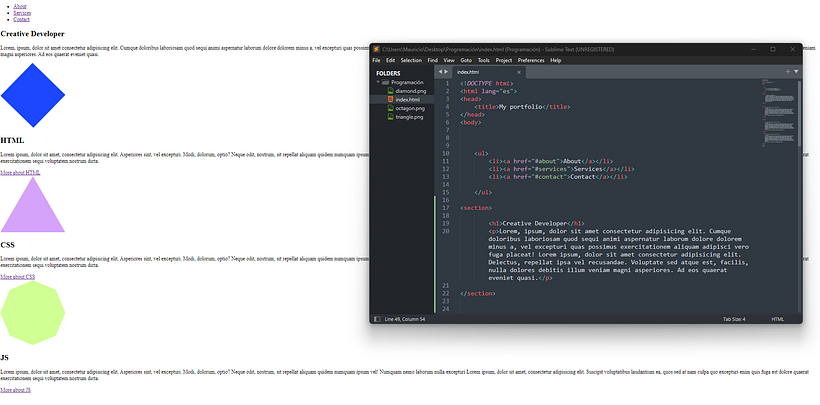Click the Sublime Text app icon in title bar
The image size is (820, 405).
(376, 49)
